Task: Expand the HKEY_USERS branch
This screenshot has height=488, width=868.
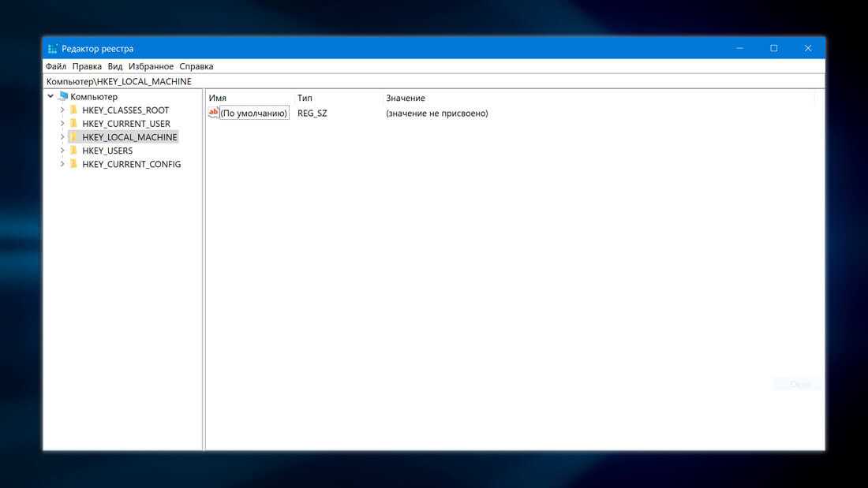Action: point(62,151)
